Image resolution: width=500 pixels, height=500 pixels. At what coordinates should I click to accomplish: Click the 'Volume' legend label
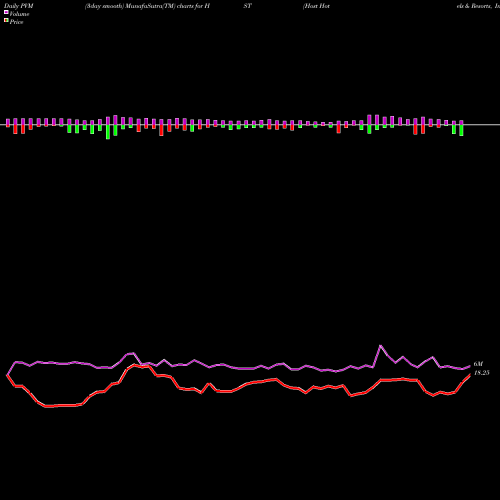point(19,14)
